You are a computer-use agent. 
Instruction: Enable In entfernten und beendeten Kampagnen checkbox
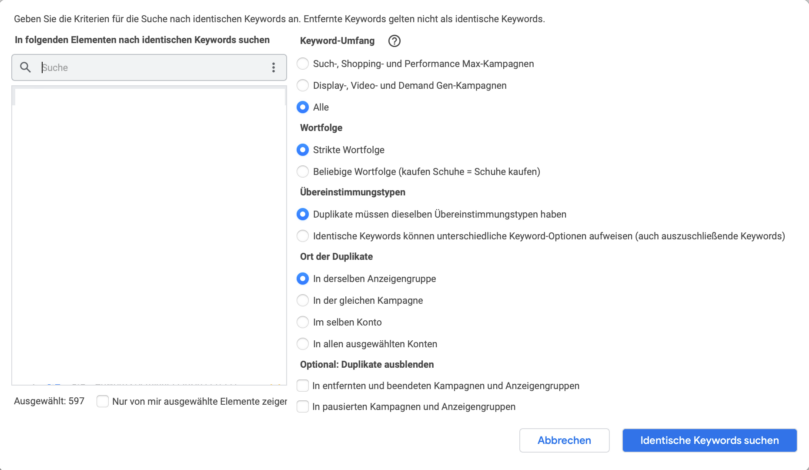tap(303, 385)
